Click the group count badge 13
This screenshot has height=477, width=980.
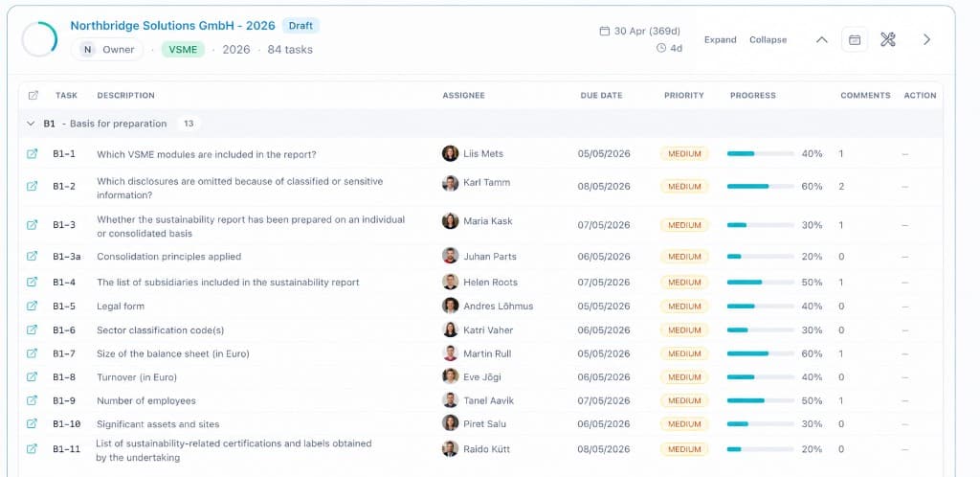coord(189,124)
